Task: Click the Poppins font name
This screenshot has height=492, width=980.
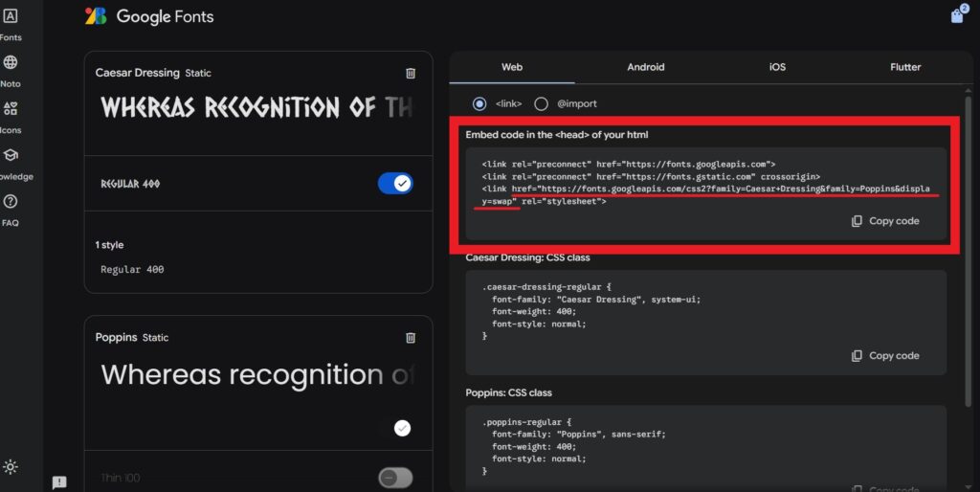Action: [x=116, y=337]
